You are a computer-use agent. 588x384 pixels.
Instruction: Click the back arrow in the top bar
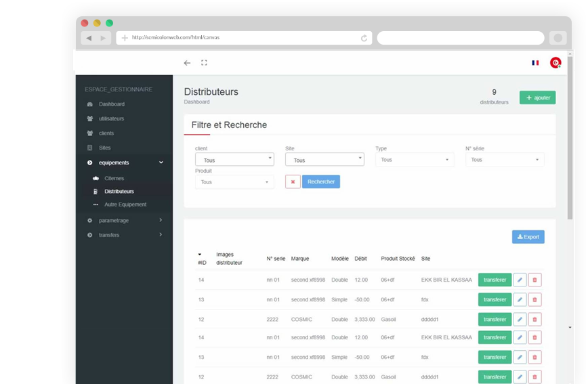187,63
